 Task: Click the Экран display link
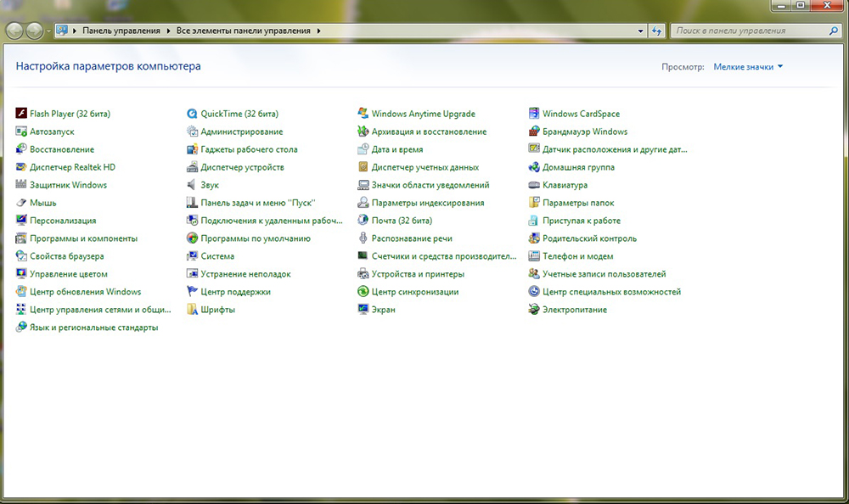pyautogui.click(x=383, y=310)
